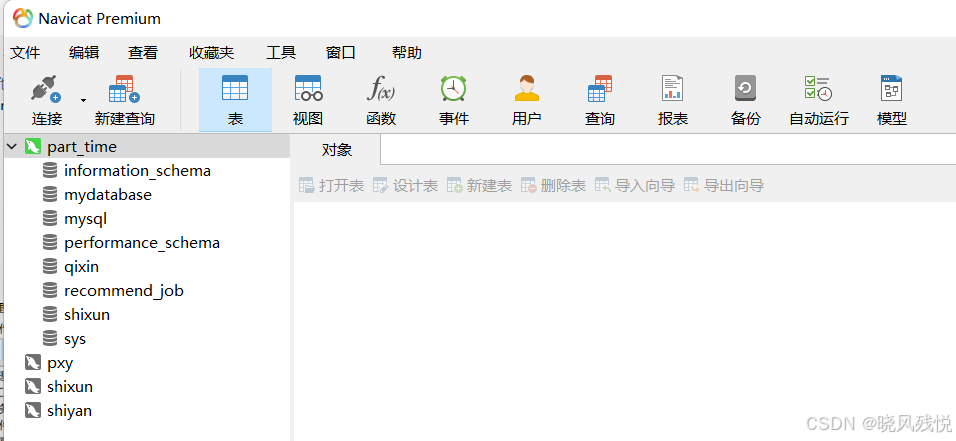Open the 收藏夹 menu

pos(212,53)
